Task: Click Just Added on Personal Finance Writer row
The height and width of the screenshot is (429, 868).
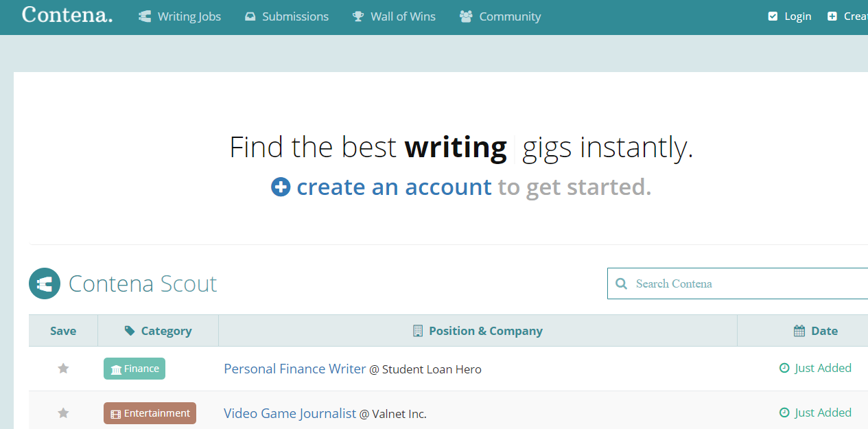Action: pyautogui.click(x=823, y=368)
